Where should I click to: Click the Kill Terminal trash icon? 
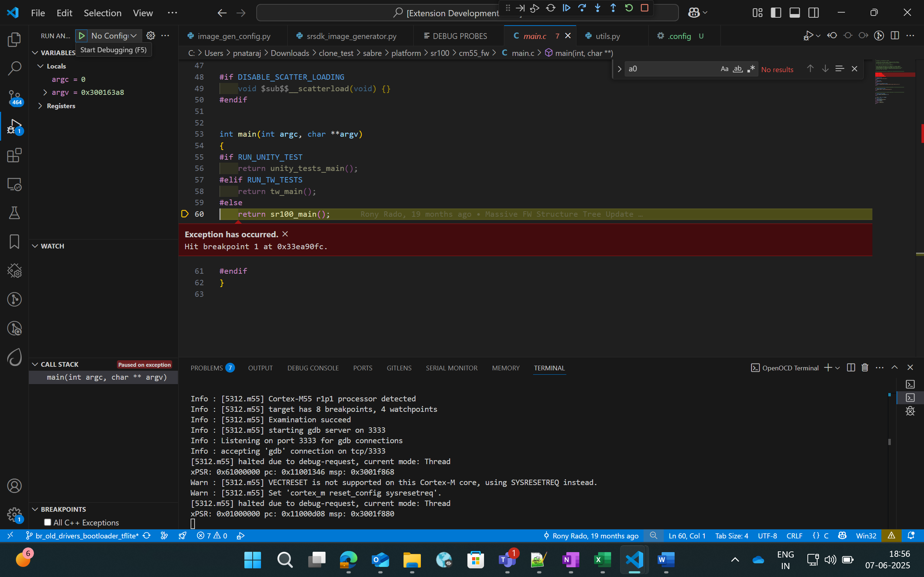(x=864, y=367)
